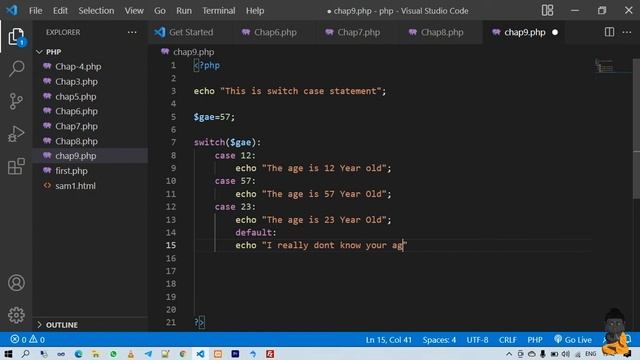The width and height of the screenshot is (640, 360).
Task: Open the Run menu
Action: point(184,11)
